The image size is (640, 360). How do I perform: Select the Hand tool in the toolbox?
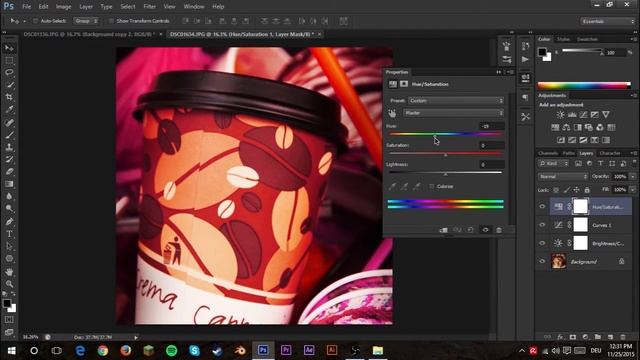(9, 271)
